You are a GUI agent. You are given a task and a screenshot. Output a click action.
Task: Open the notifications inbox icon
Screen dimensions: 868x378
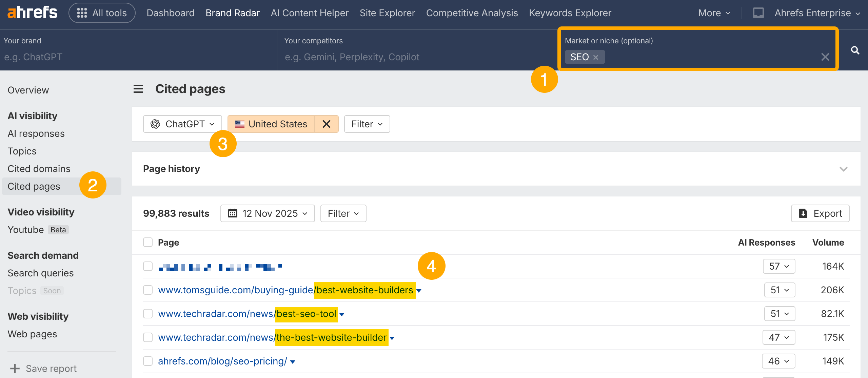(758, 13)
